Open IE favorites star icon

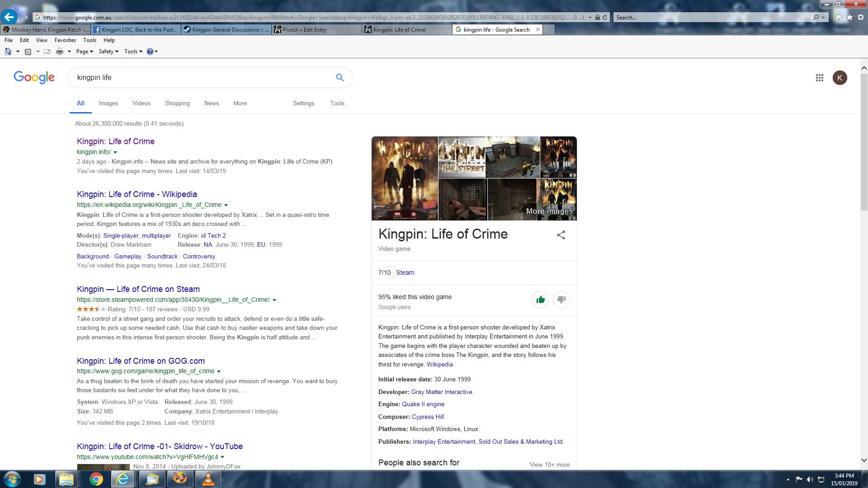coord(849,17)
